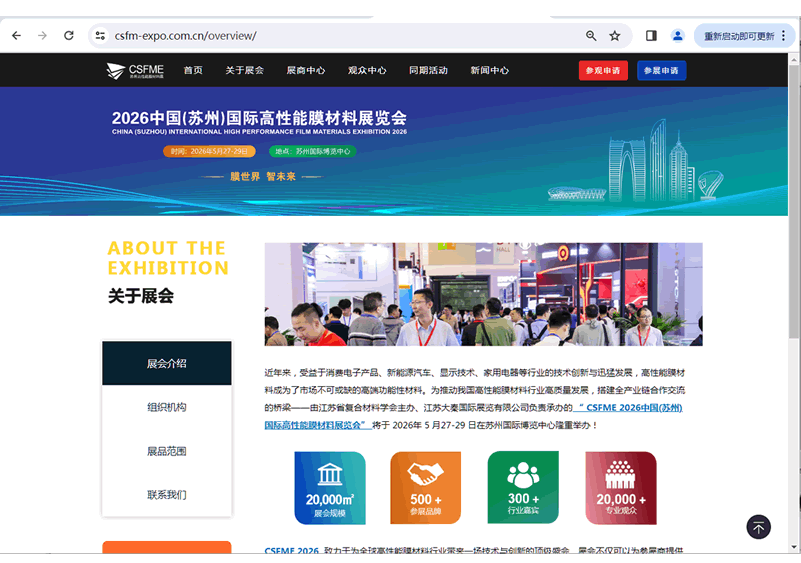Click the blue 参展申请 button

662,71
